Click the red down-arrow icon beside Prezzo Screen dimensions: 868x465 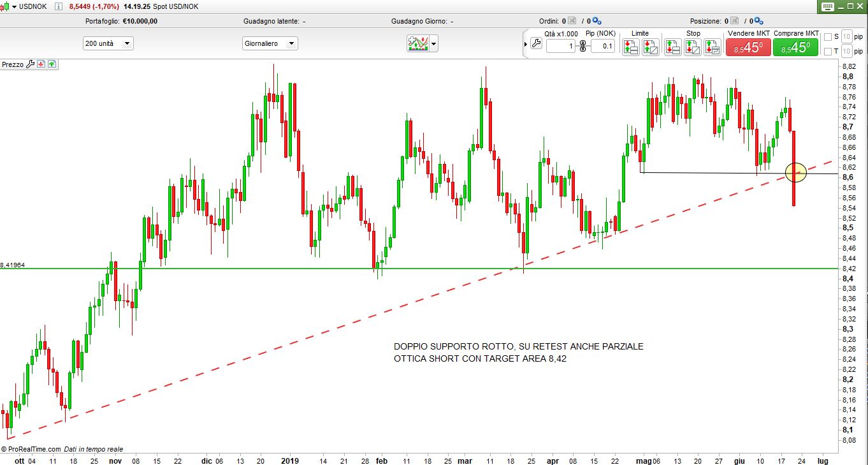(41, 64)
